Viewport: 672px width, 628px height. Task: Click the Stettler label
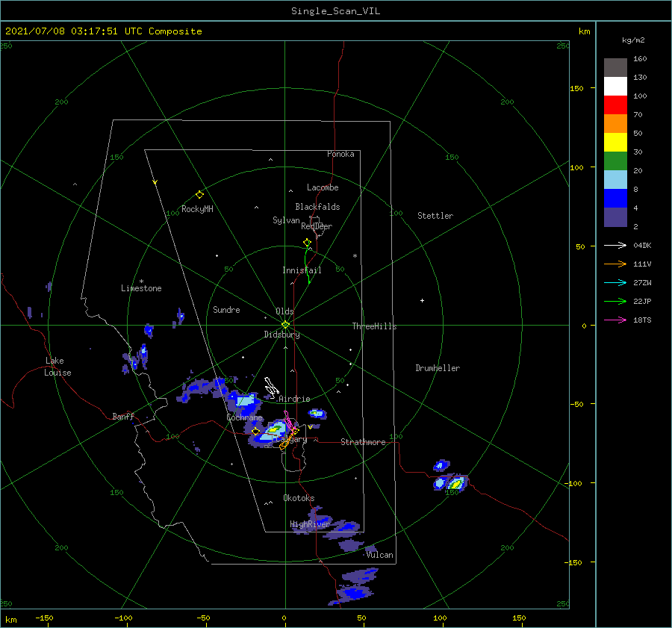click(435, 216)
